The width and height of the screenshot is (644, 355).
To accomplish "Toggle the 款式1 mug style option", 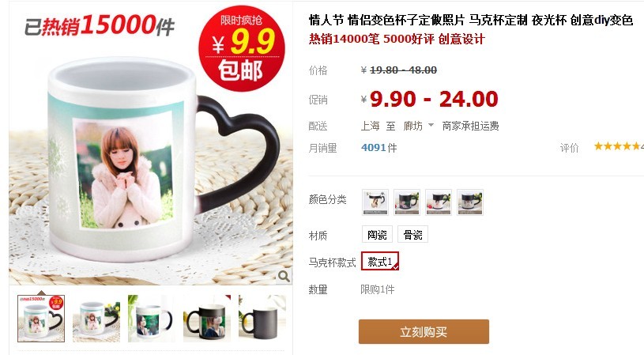I will pyautogui.click(x=380, y=262).
